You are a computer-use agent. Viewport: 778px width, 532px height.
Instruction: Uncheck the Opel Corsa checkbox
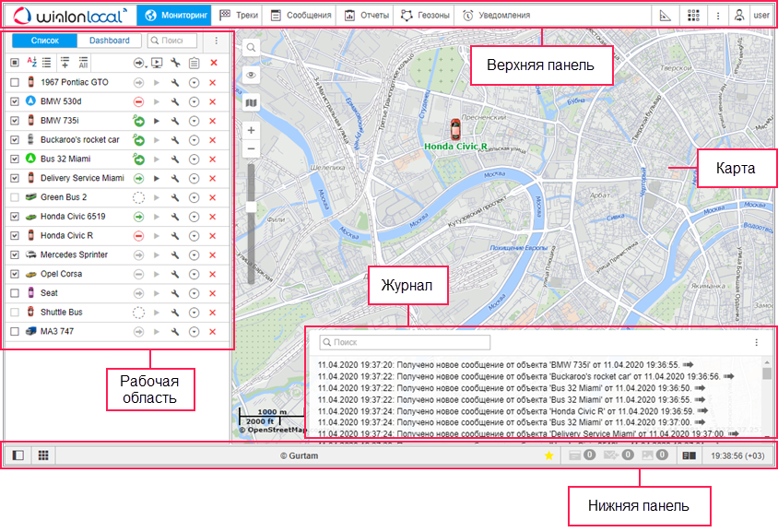coord(15,274)
